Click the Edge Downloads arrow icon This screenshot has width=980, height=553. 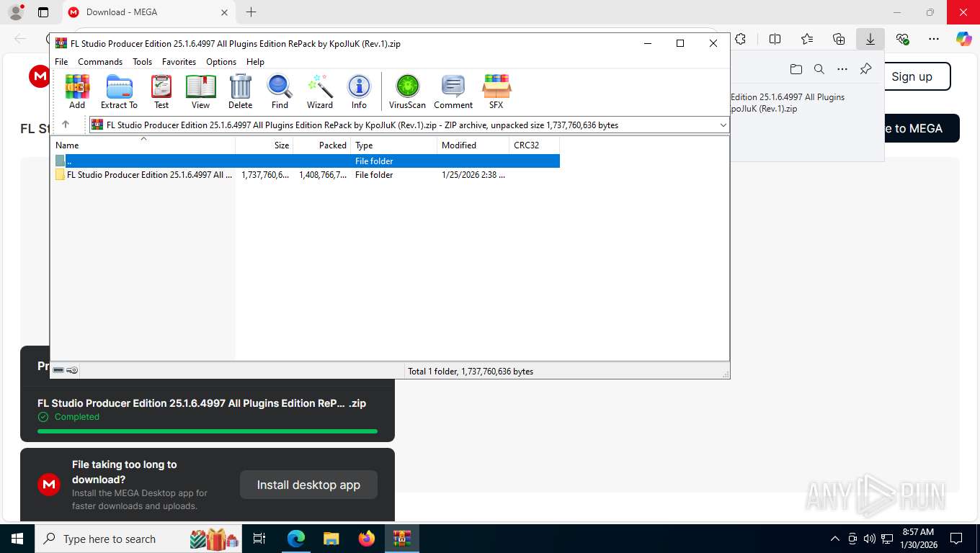870,39
